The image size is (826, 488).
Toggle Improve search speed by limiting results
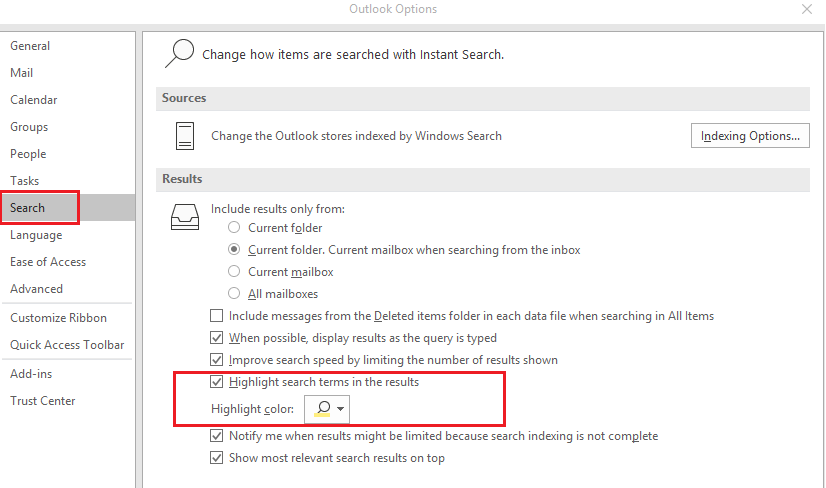click(217, 360)
